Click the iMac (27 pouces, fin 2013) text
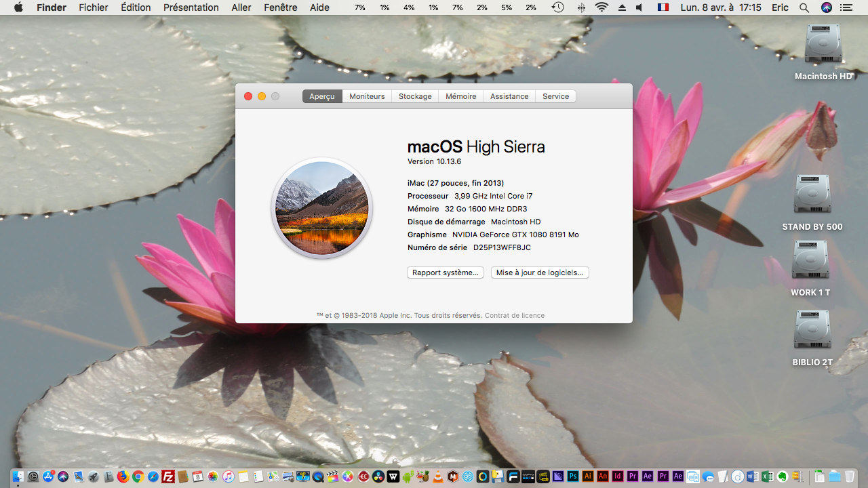This screenshot has height=488, width=868. 456,183
